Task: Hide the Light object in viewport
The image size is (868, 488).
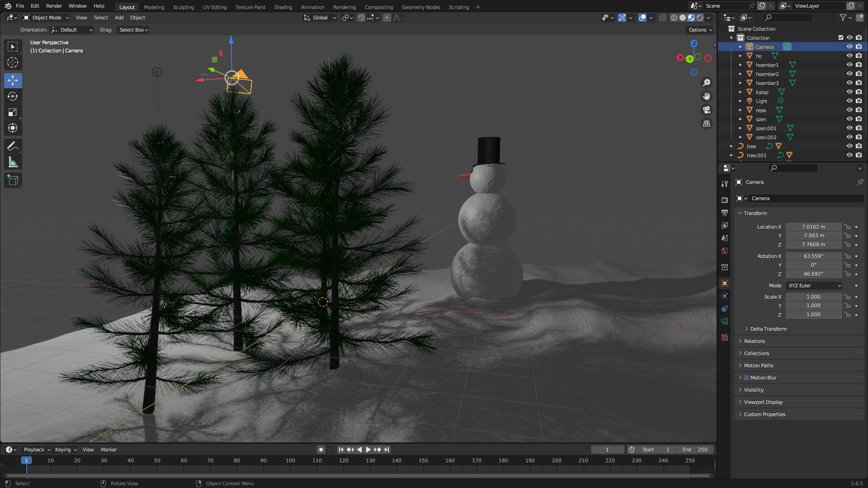Action: [849, 101]
